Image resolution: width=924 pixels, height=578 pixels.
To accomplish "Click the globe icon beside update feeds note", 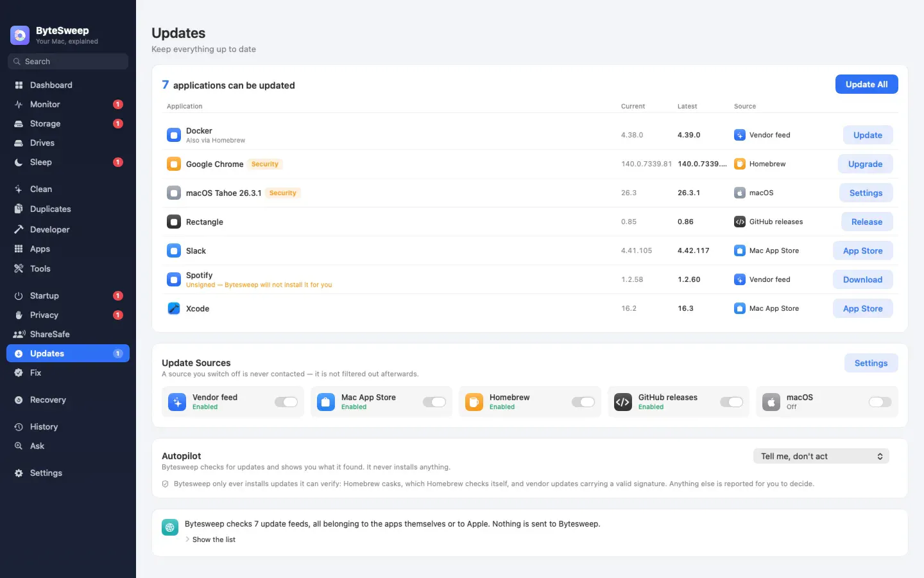I will point(170,527).
